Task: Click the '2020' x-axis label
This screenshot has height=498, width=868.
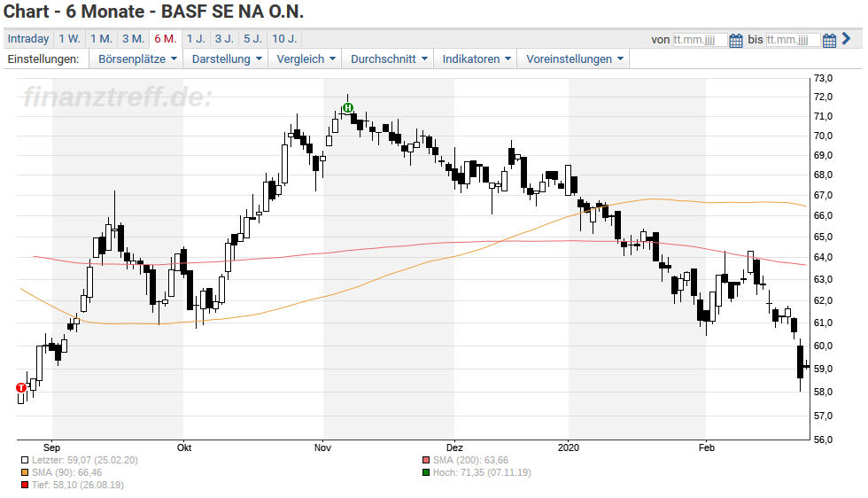Action: click(569, 447)
